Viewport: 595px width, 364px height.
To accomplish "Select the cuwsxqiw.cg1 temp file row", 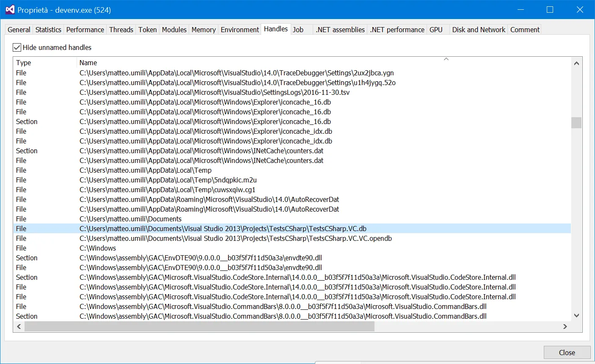I will coord(292,190).
